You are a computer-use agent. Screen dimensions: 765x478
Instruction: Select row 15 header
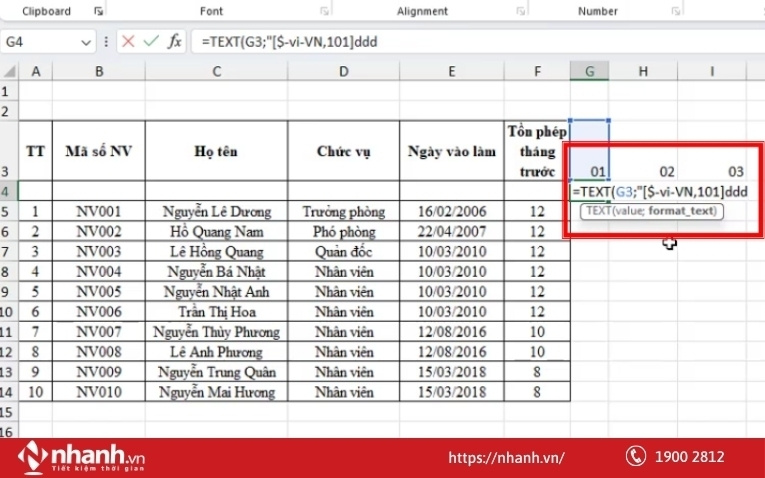click(7, 412)
